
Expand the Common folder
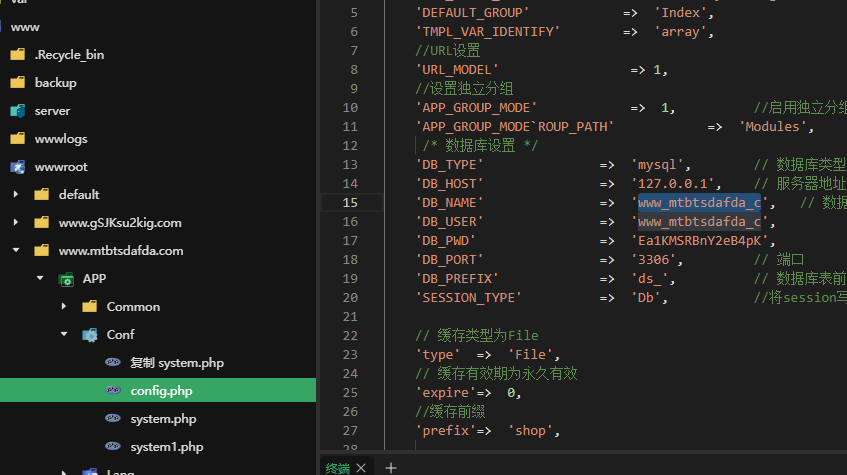pos(64,307)
